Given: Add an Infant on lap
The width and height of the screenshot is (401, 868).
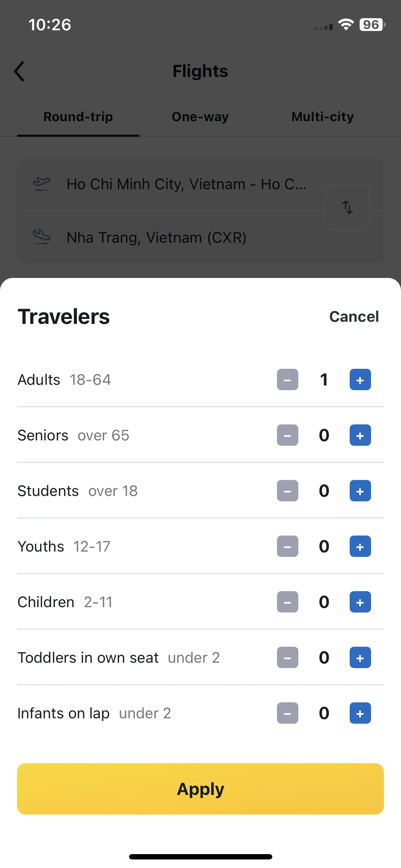Looking at the screenshot, I should pyautogui.click(x=360, y=713).
